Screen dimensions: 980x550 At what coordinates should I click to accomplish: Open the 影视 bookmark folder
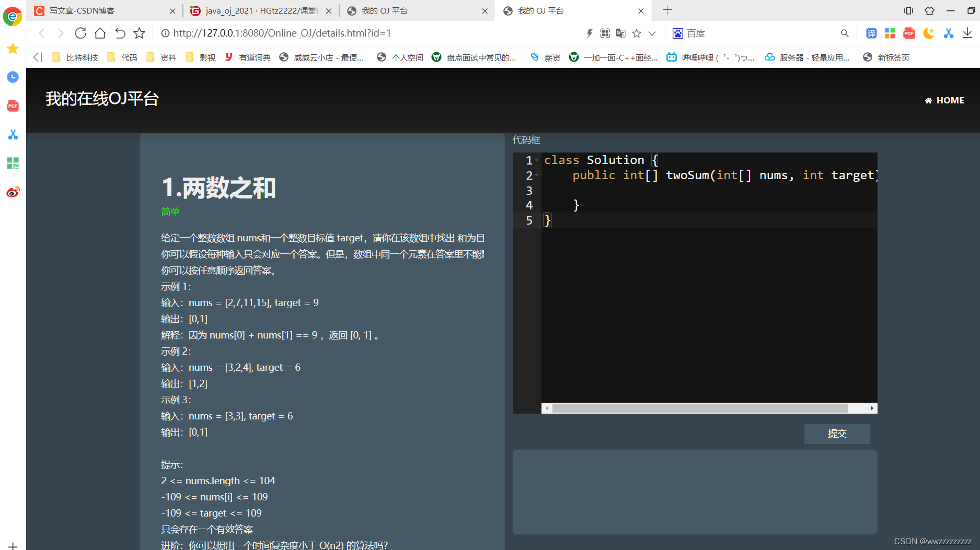[x=200, y=57]
